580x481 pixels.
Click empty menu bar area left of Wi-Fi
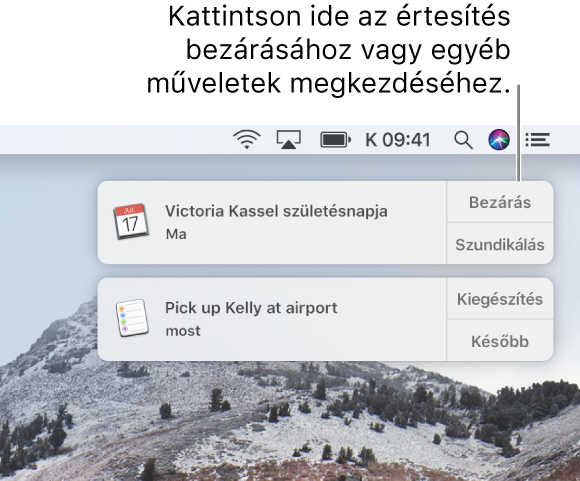coord(111,140)
